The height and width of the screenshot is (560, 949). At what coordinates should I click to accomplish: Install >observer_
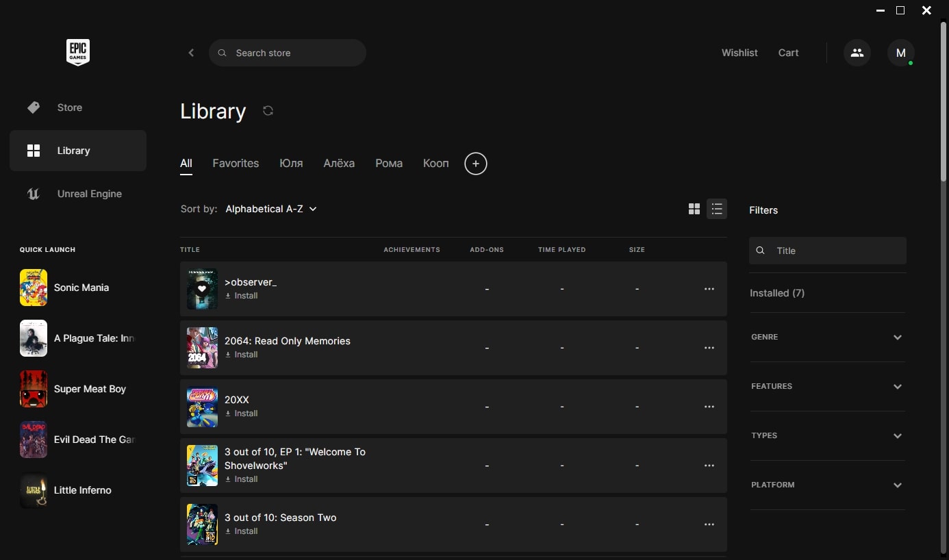(x=242, y=296)
